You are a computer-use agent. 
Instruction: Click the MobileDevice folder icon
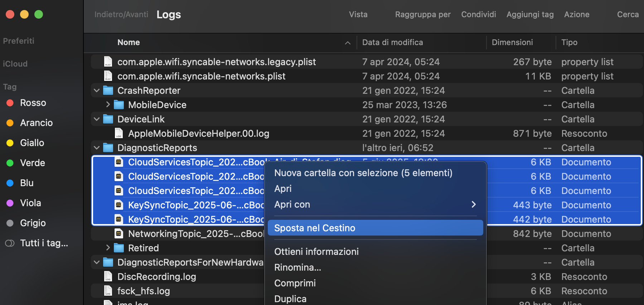[119, 105]
